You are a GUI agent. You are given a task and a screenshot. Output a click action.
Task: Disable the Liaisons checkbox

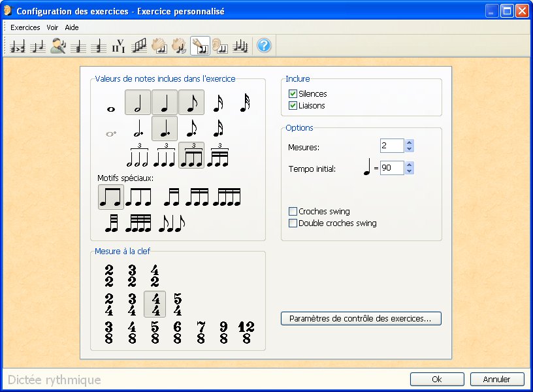293,106
